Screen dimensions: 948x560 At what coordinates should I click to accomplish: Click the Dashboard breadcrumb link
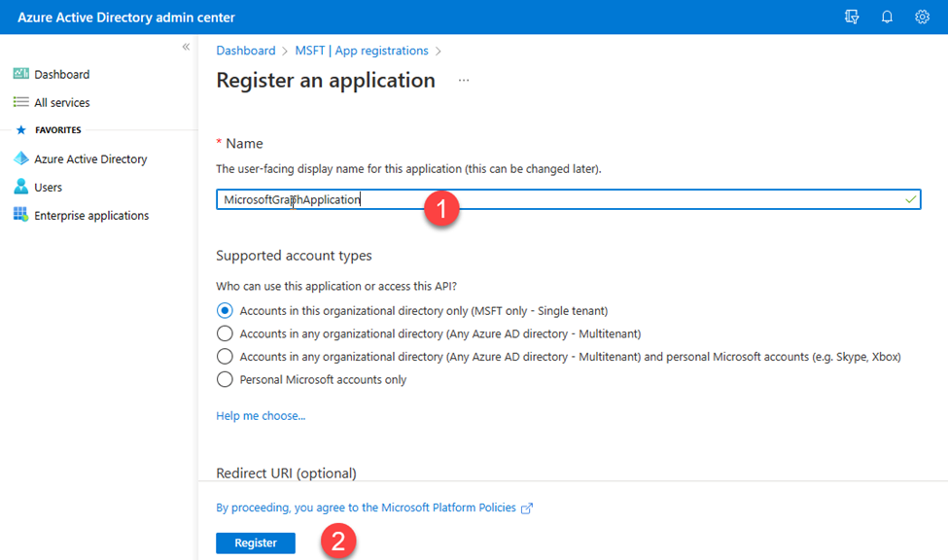(x=245, y=51)
